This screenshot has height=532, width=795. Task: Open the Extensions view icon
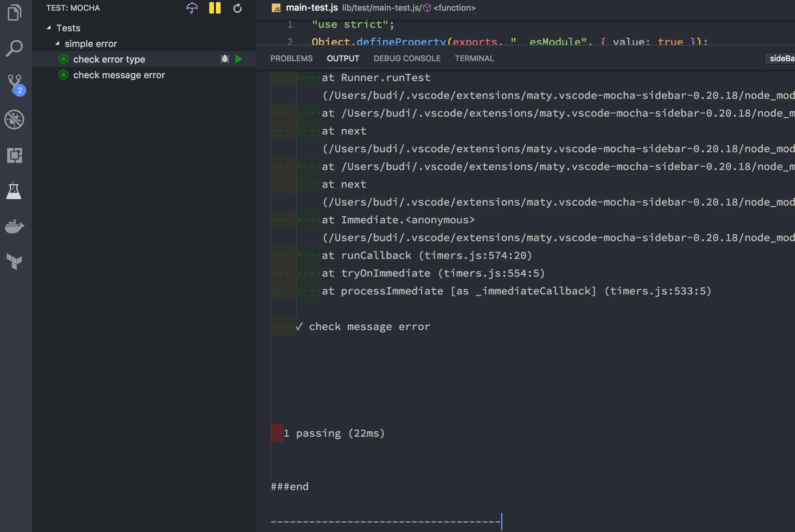[x=14, y=155]
